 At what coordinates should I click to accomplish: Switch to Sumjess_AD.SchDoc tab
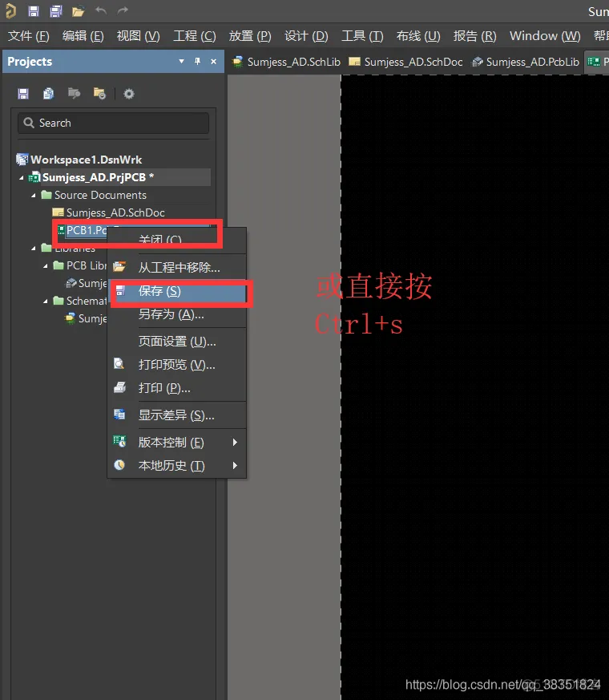pyautogui.click(x=406, y=62)
